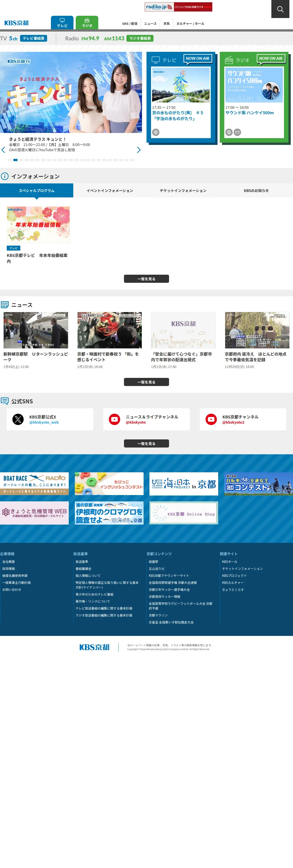Image resolution: width=293 pixels, height=868 pixels.
Task: Click the ニュース section news icon
Action: [x=5, y=305]
